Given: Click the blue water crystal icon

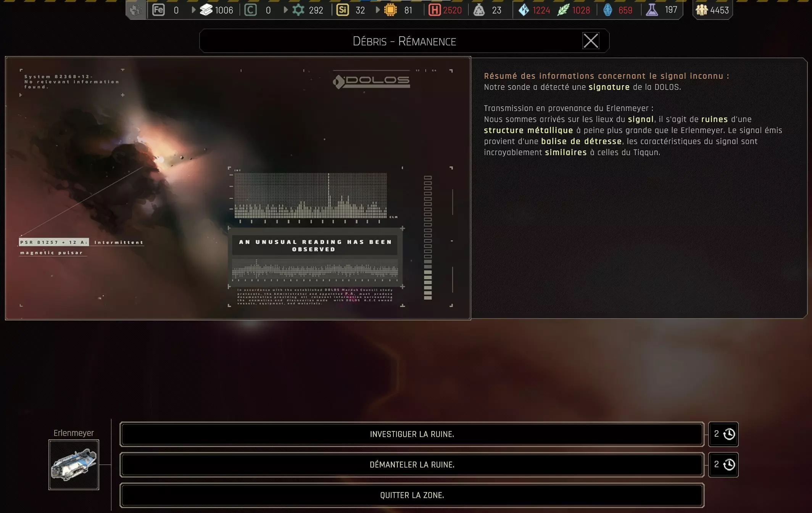Looking at the screenshot, I should [524, 10].
